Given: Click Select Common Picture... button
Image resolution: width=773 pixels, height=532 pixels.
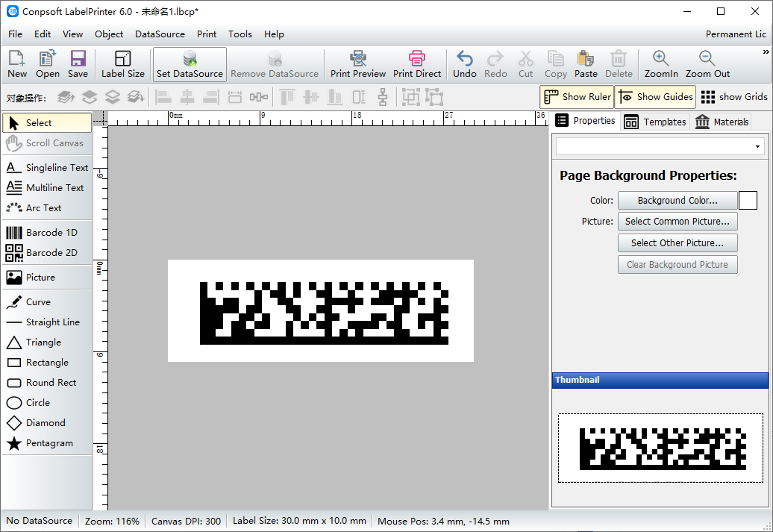Looking at the screenshot, I should tap(677, 222).
